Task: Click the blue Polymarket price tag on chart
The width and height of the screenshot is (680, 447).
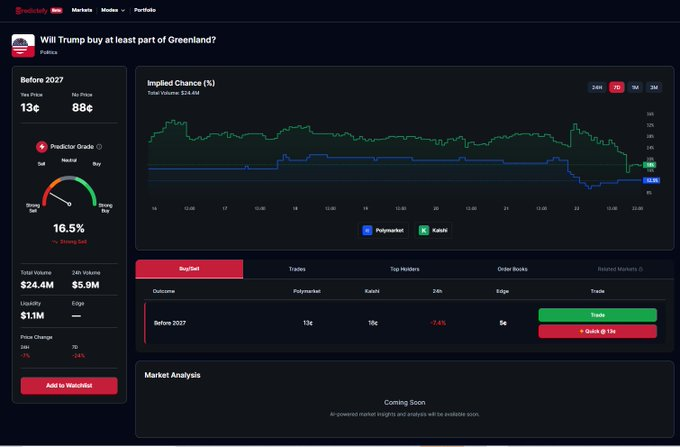Action: pyautogui.click(x=651, y=180)
